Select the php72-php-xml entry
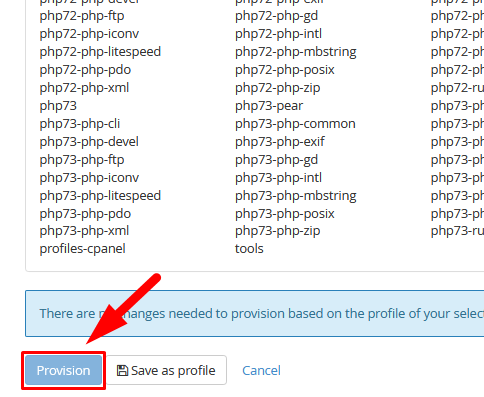 84,88
